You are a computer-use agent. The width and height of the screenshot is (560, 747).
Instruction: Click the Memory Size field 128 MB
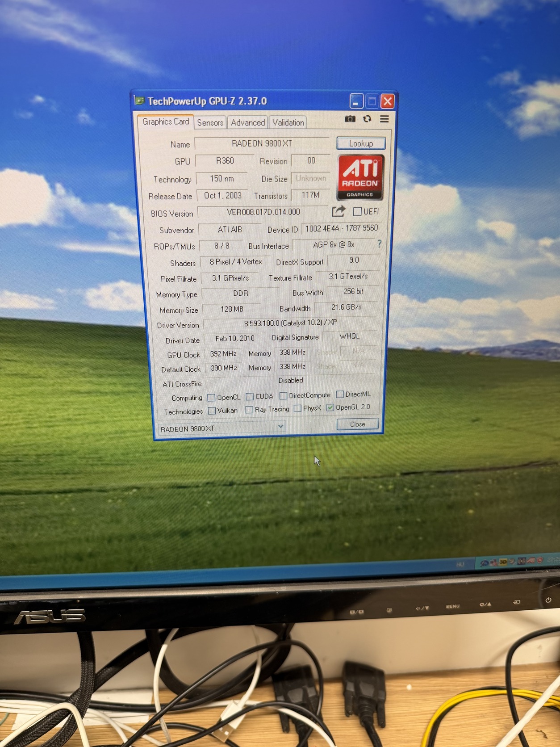(x=232, y=309)
